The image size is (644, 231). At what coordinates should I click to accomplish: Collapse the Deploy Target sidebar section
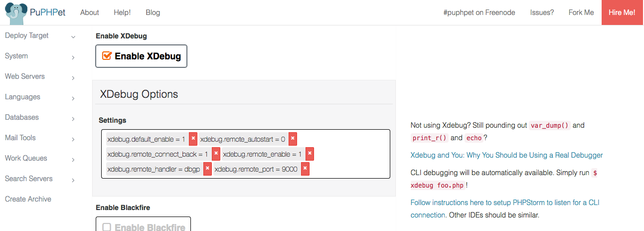coord(73,37)
